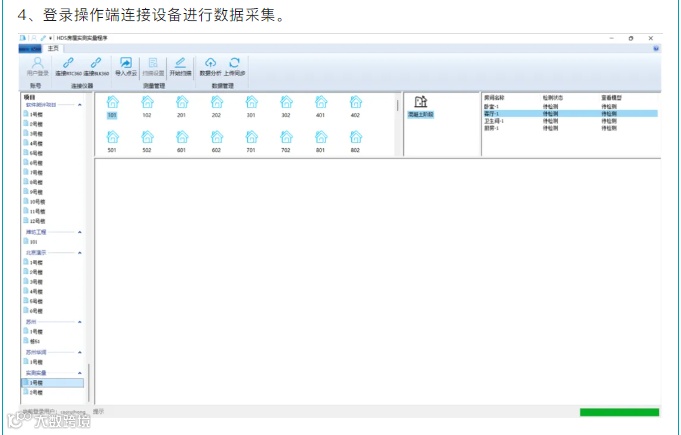The height and width of the screenshot is (435, 681).
Task: Collapse the 北京演示 project group
Action: [79, 252]
